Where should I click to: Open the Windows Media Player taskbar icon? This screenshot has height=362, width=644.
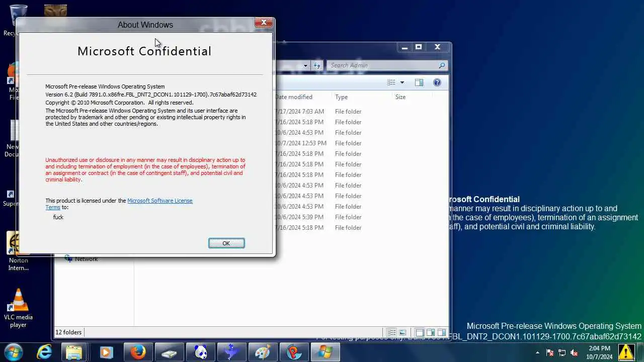point(106,352)
